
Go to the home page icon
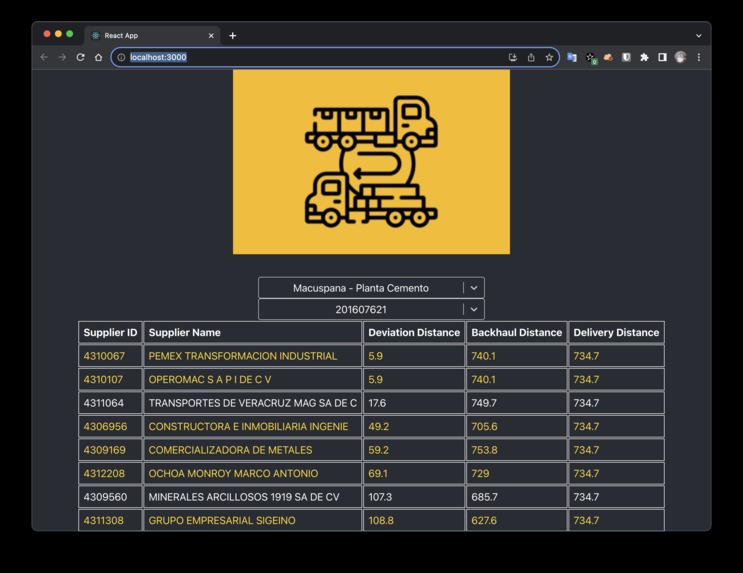click(99, 57)
